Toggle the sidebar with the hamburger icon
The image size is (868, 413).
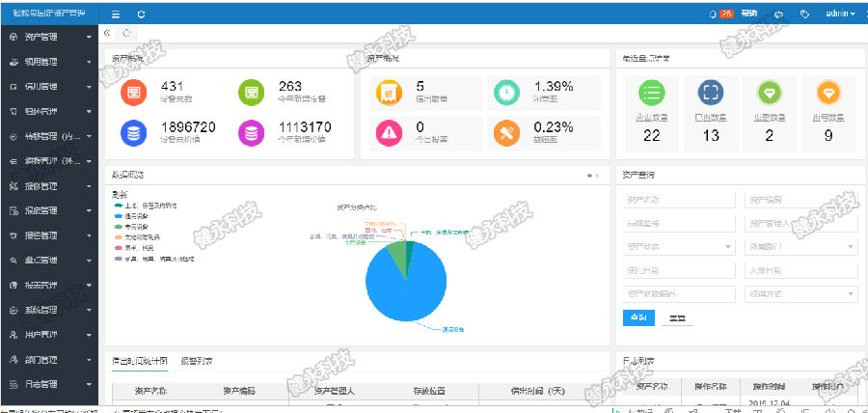[116, 14]
